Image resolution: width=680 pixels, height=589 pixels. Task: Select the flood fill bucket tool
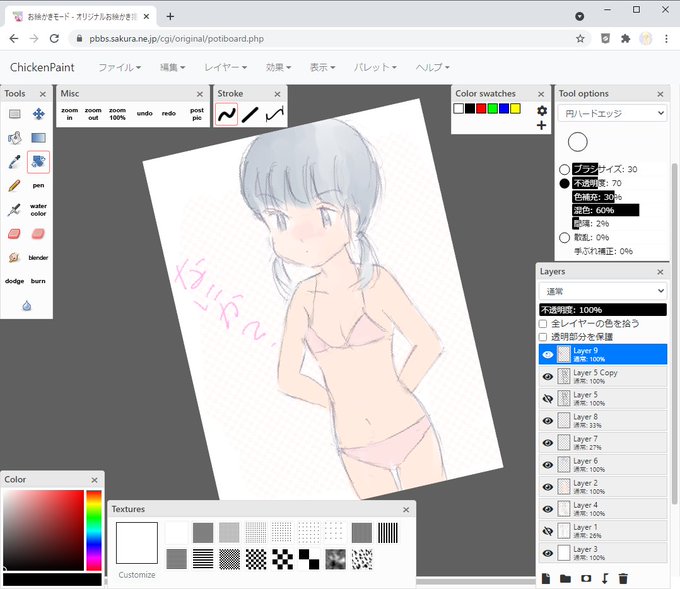coord(15,138)
